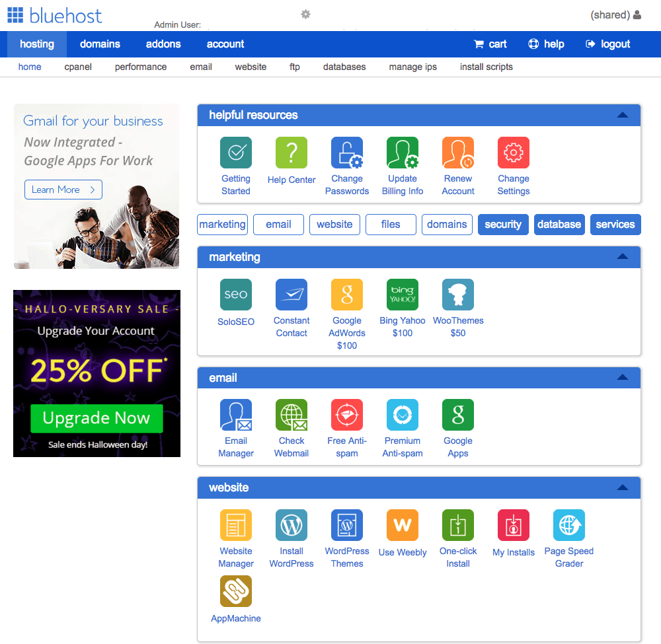Click the Use Weebly icon
Image resolution: width=661 pixels, height=644 pixels.
pyautogui.click(x=403, y=525)
